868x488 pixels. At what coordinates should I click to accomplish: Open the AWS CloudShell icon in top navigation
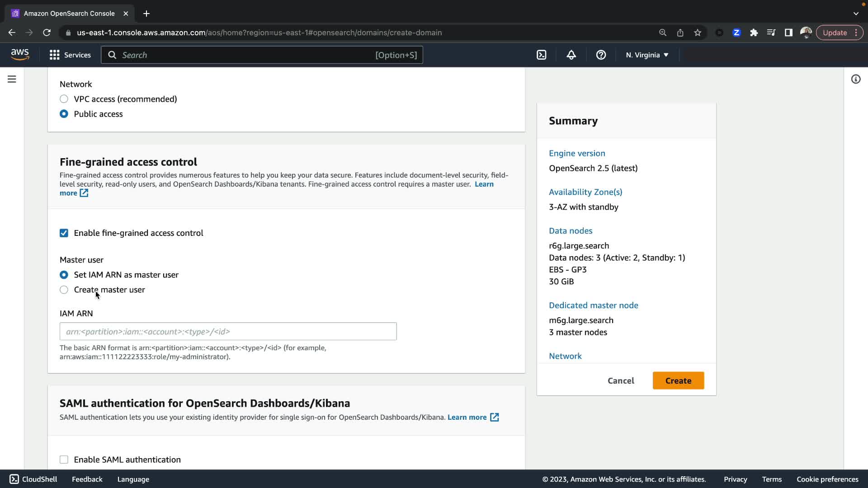[x=541, y=55]
